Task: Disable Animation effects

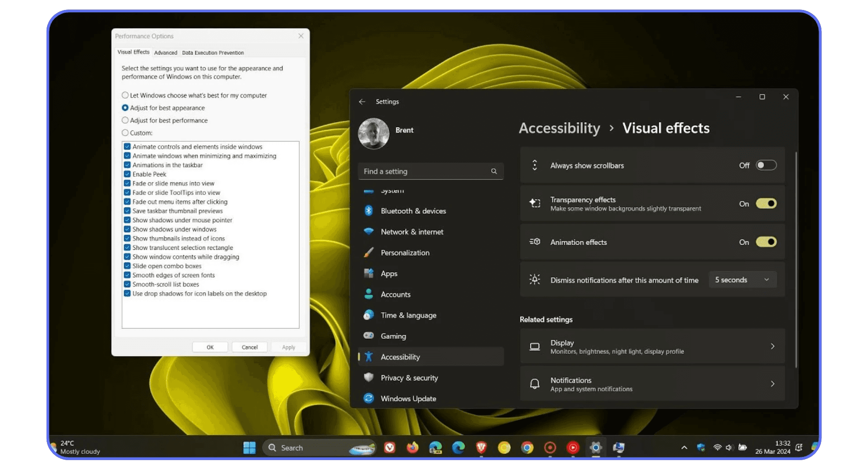Action: [765, 242]
